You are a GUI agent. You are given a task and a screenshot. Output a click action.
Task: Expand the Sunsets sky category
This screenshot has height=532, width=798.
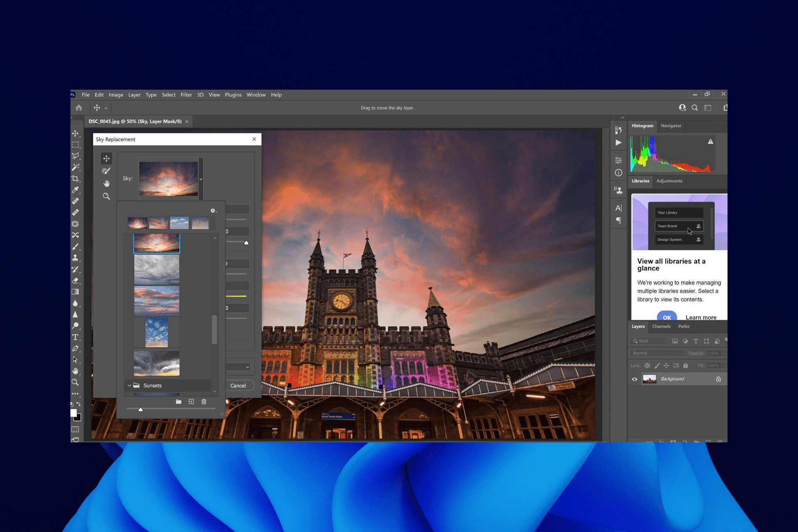pos(128,385)
